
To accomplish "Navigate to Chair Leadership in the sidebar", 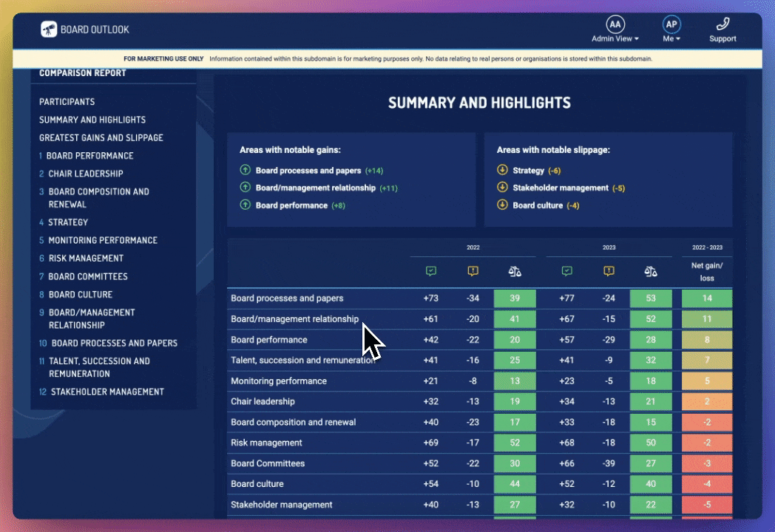I will tap(86, 174).
